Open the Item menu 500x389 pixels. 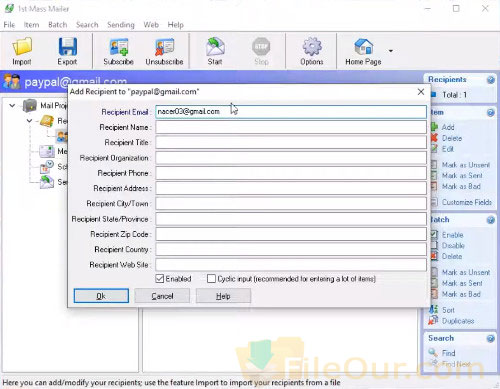(31, 25)
